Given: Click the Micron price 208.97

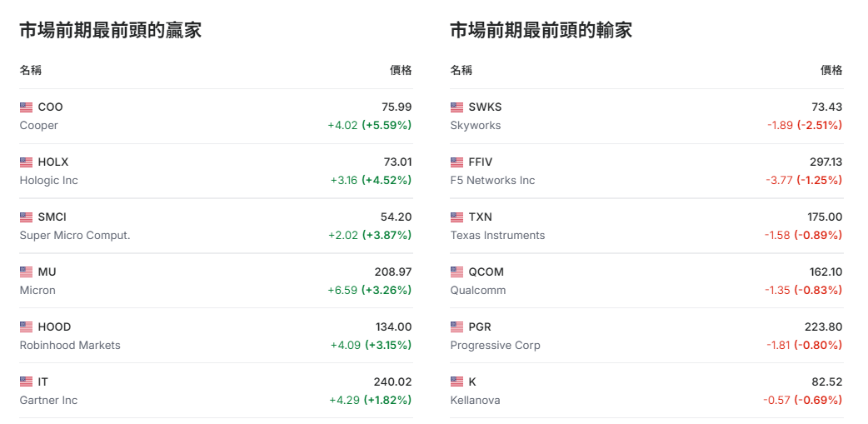Looking at the screenshot, I should pyautogui.click(x=393, y=272).
